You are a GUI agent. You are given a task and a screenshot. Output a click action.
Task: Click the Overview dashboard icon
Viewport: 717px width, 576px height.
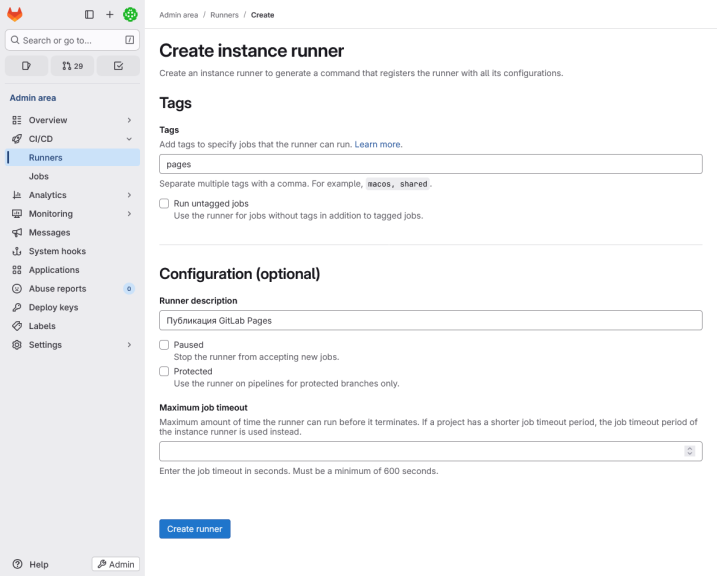click(x=17, y=120)
